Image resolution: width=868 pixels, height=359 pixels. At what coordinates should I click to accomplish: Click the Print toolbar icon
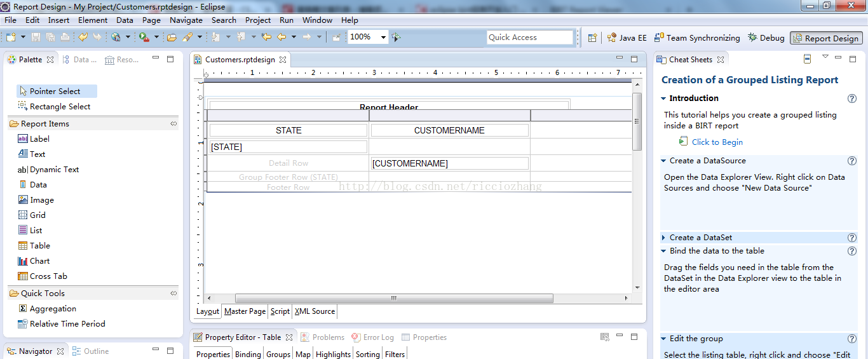64,37
